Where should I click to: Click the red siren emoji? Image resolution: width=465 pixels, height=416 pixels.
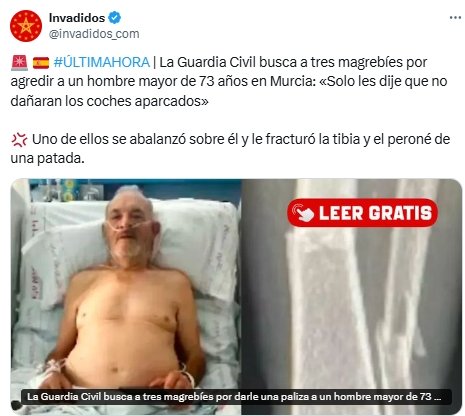tap(20, 63)
